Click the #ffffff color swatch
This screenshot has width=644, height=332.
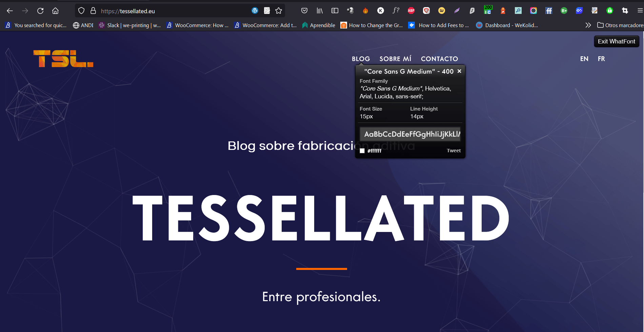pos(362,151)
